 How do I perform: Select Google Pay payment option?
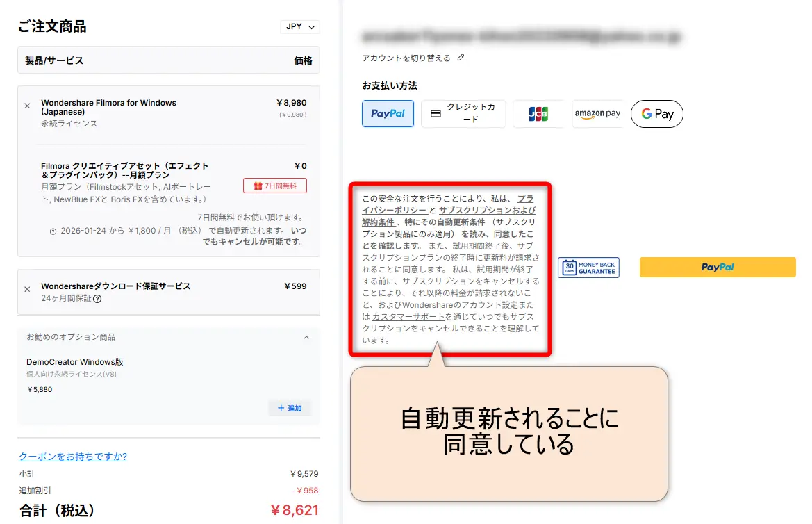pos(656,114)
